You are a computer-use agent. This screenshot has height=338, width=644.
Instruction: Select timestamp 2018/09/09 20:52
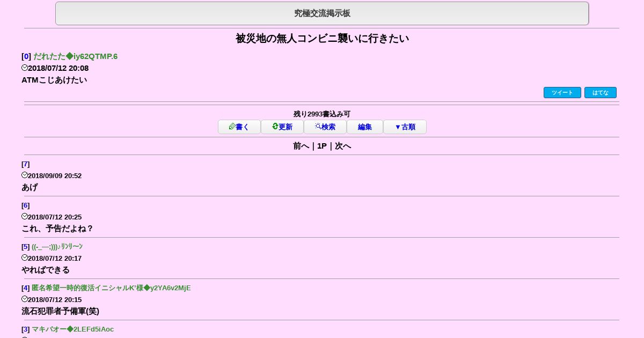click(55, 175)
